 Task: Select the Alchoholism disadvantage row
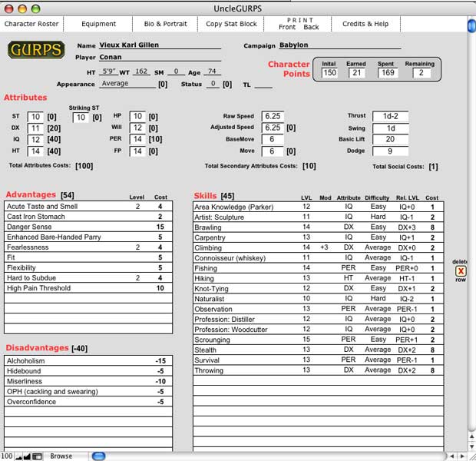pyautogui.click(x=88, y=360)
